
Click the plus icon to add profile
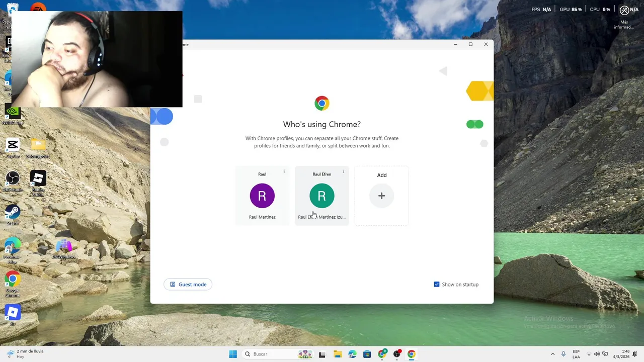point(381,196)
